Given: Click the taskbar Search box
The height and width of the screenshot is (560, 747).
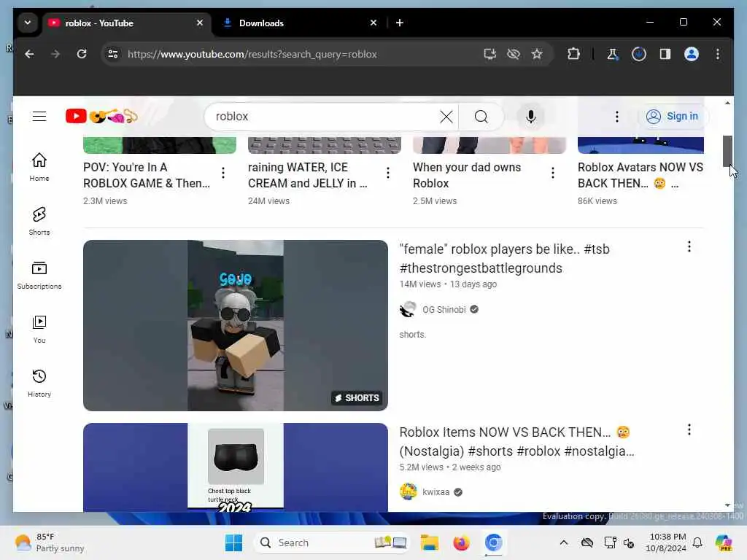Looking at the screenshot, I should pyautogui.click(x=332, y=542).
